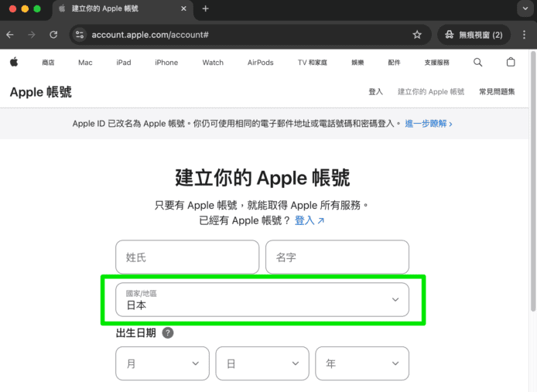537x392 pixels.
Task: Reload the page with refresh icon
Action: tap(53, 35)
